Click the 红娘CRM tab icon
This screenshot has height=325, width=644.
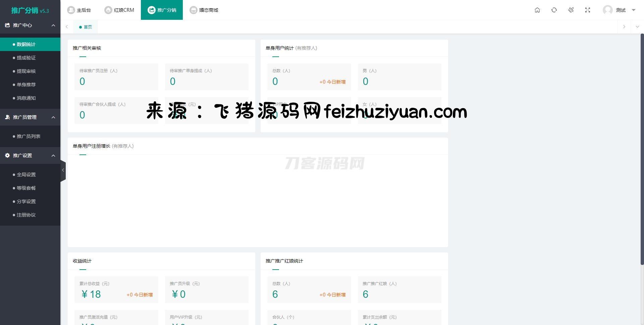pos(108,10)
